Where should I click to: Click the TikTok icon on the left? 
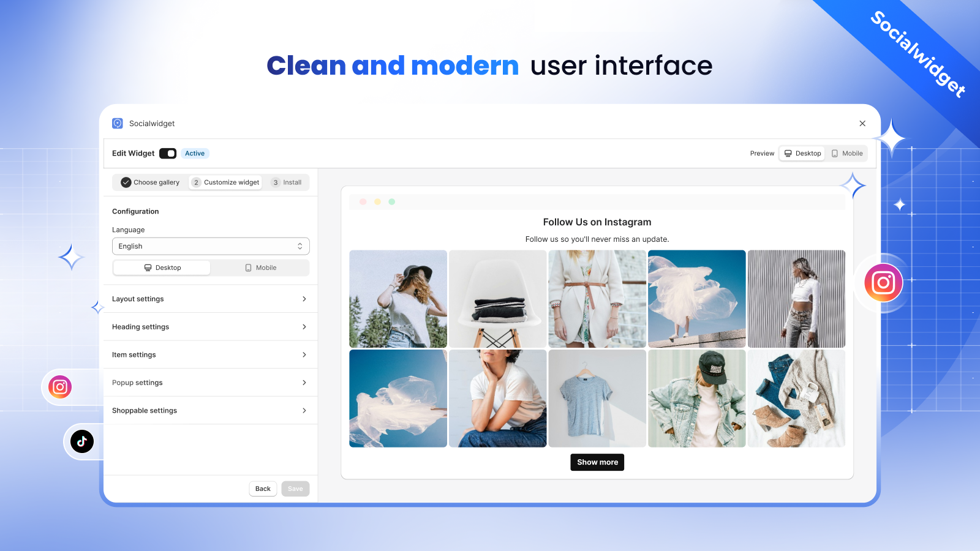(x=82, y=441)
